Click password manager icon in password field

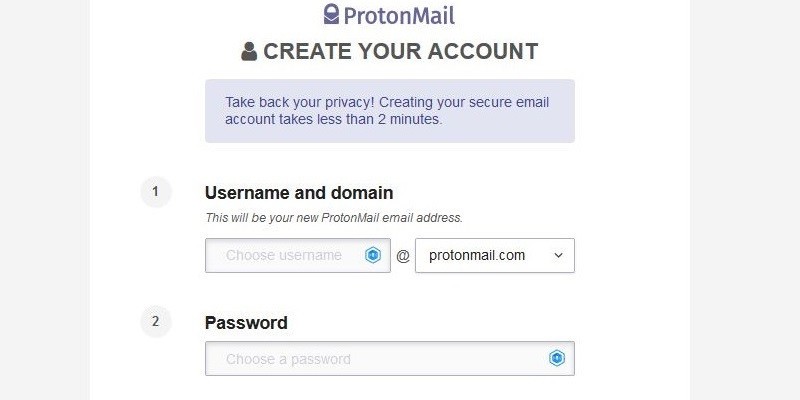click(x=557, y=359)
